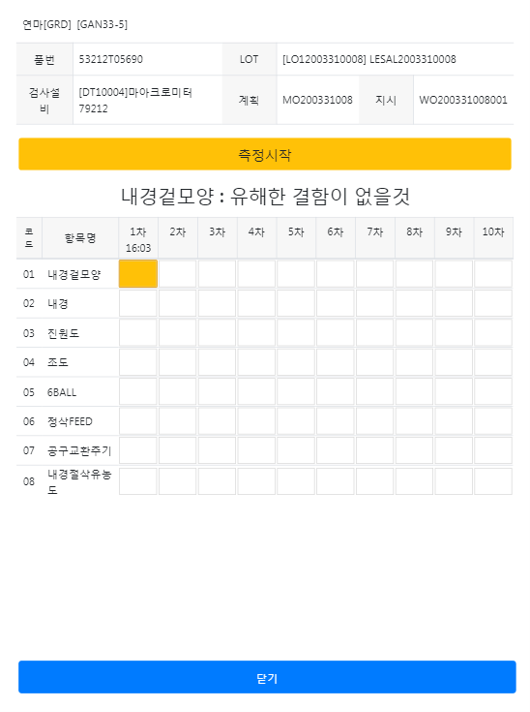Click the LOT value LESAL2003310008
Viewport: 530px width, 712px height.
[413, 59]
